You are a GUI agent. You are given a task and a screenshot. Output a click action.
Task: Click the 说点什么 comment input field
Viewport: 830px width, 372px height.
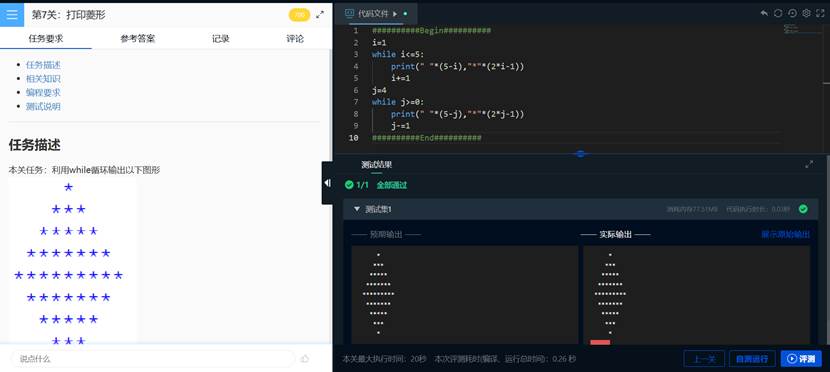(152, 359)
